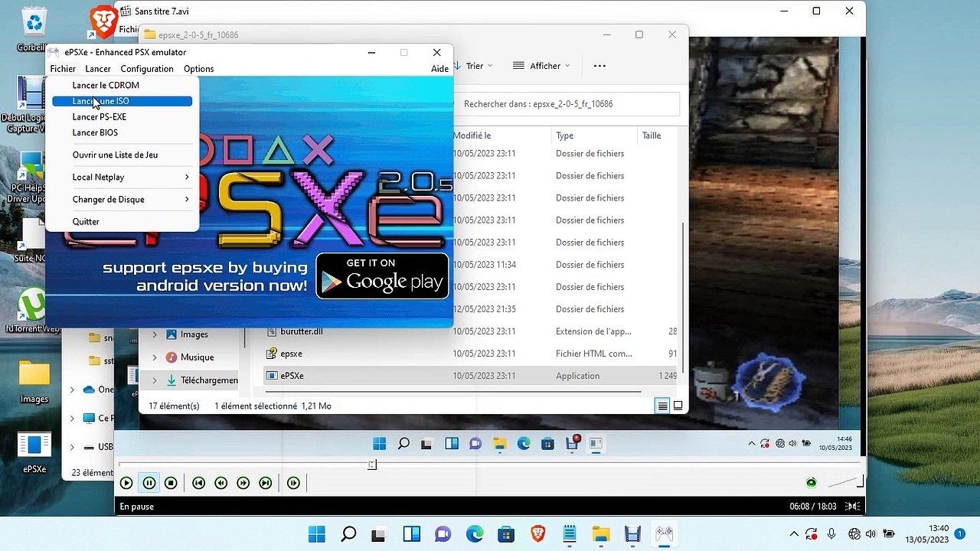
Task: Open the Trier sort dropdown in Explorer
Action: pyautogui.click(x=475, y=66)
